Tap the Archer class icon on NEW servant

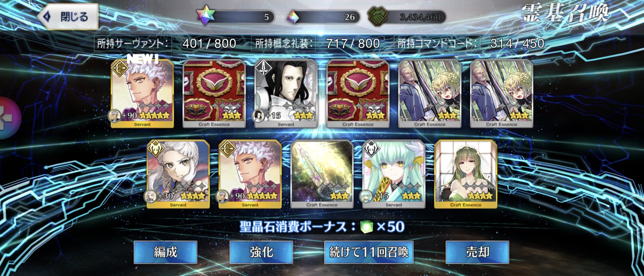pyautogui.click(x=119, y=68)
